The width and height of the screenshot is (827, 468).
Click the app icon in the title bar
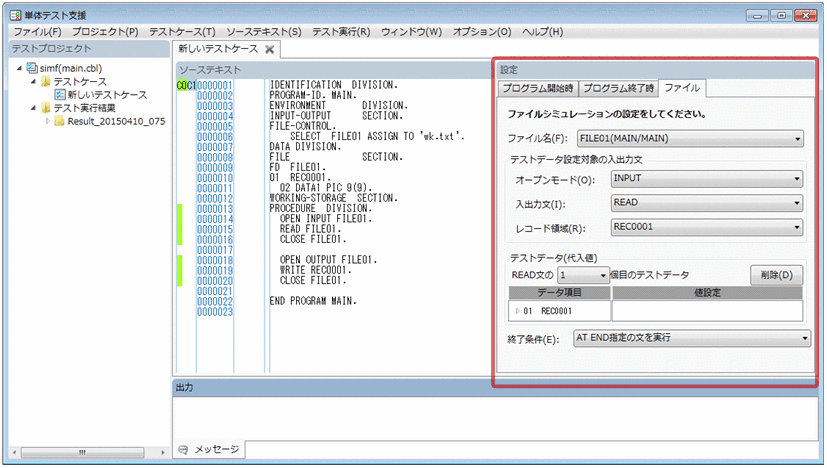(15, 15)
